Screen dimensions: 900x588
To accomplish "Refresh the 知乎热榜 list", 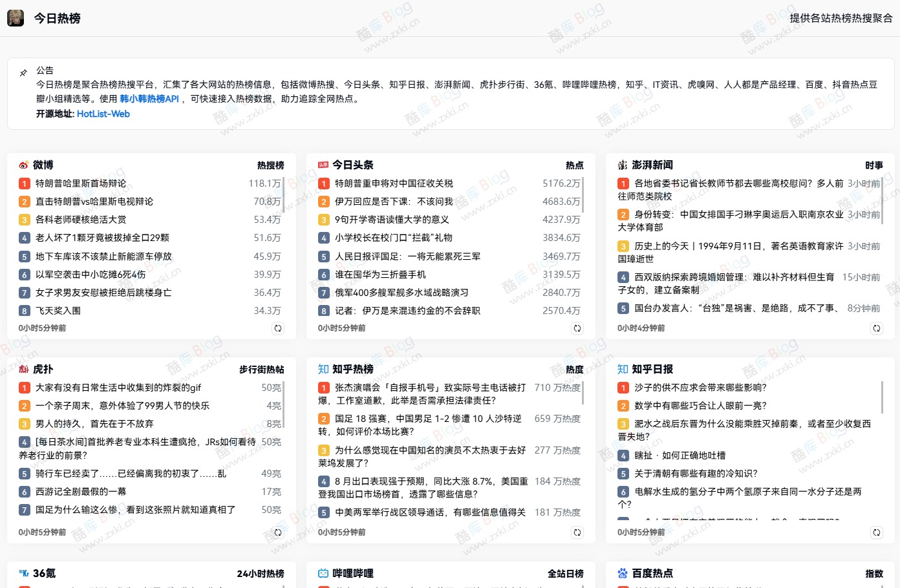I will point(577,532).
